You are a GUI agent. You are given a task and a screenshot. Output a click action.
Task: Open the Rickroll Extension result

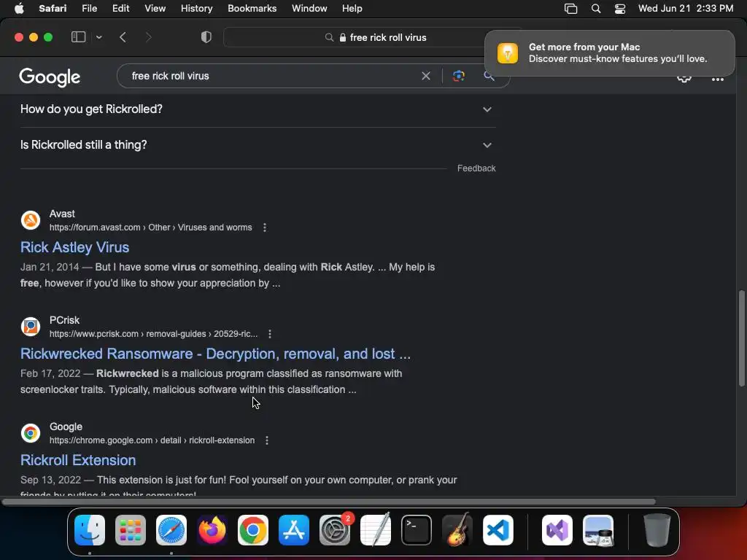point(78,460)
